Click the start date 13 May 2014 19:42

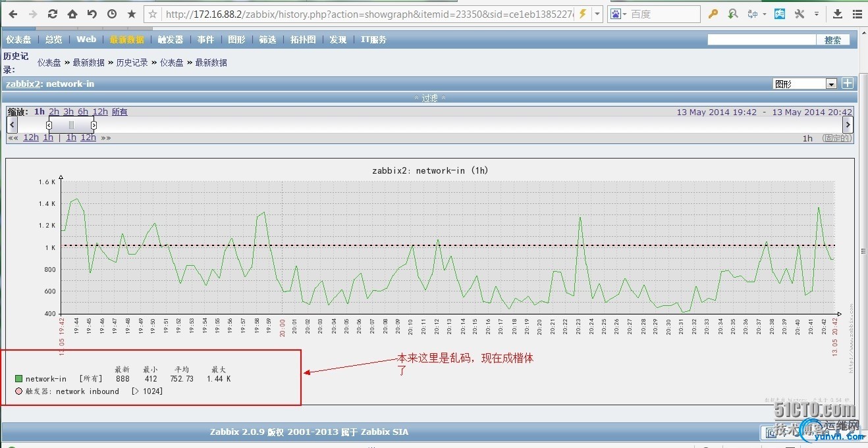717,112
